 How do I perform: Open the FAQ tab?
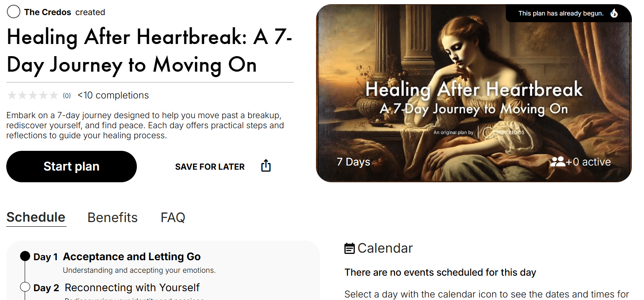[x=173, y=217]
